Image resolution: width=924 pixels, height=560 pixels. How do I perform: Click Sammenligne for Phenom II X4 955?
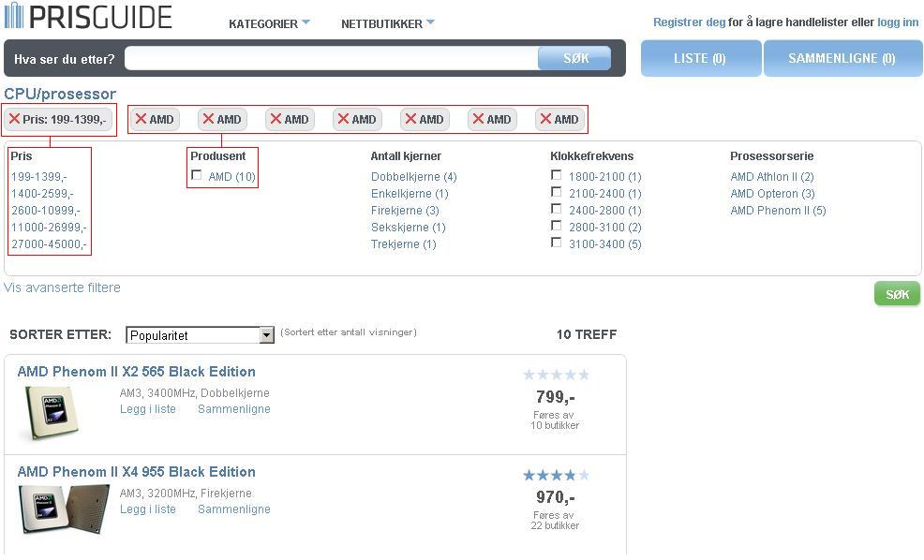234,508
